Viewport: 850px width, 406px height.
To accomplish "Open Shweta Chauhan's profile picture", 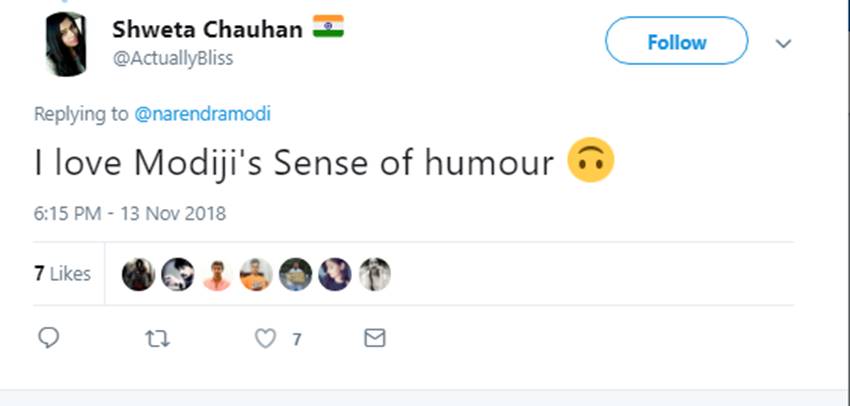I will click(66, 45).
